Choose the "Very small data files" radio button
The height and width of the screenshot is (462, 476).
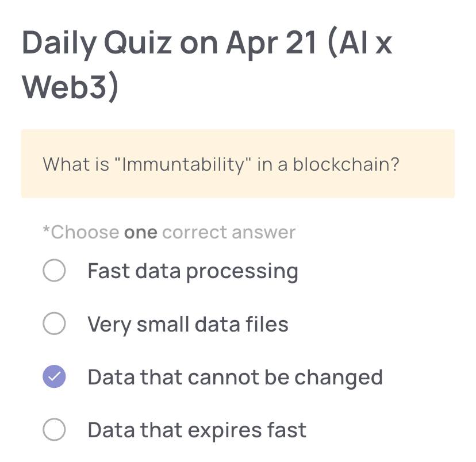pyautogui.click(x=54, y=324)
